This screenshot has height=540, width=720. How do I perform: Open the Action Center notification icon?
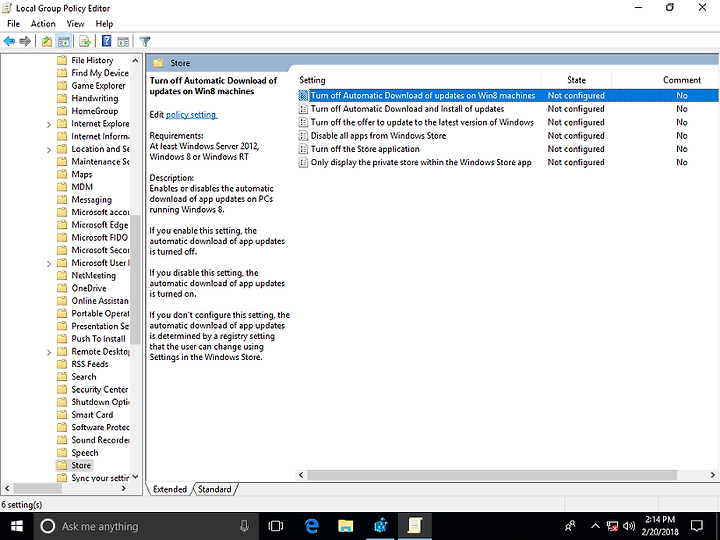coord(697,526)
